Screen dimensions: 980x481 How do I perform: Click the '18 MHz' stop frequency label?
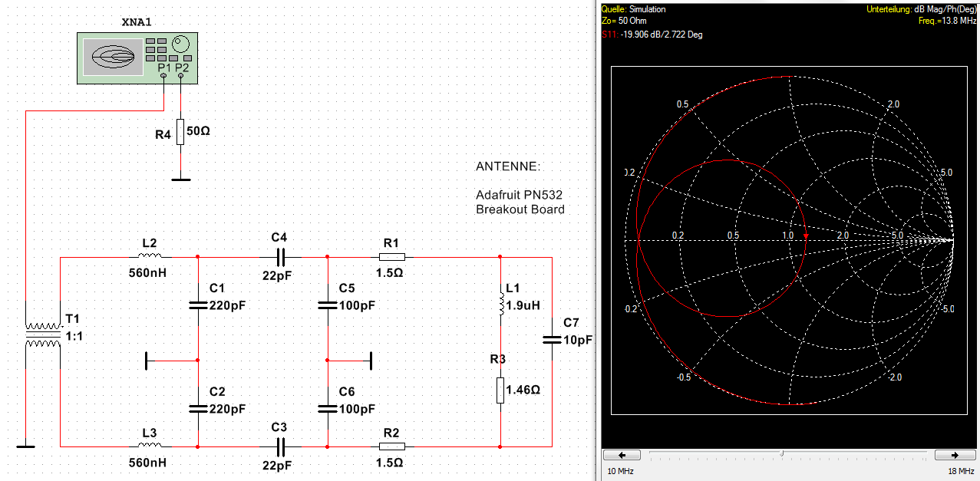coord(960,470)
